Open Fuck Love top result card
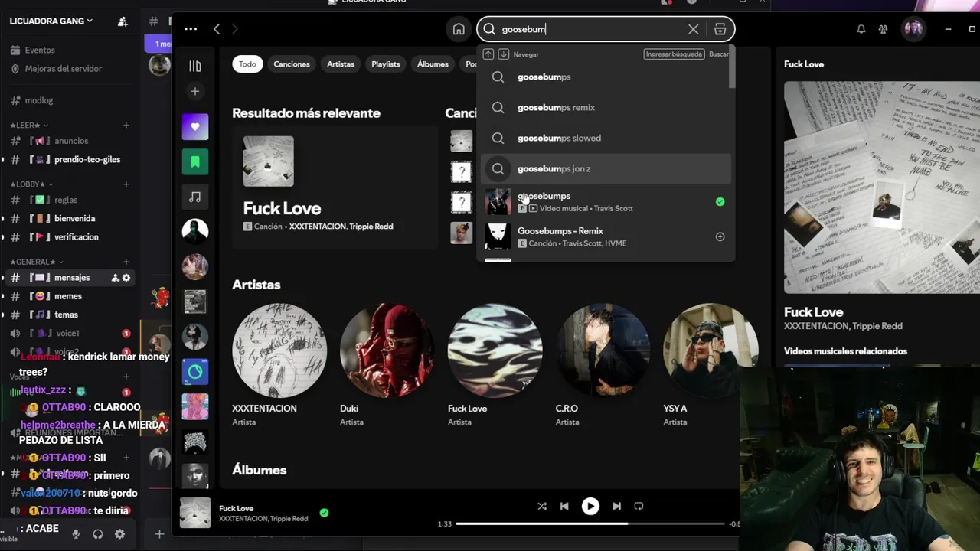This screenshot has width=980, height=551. [335, 187]
